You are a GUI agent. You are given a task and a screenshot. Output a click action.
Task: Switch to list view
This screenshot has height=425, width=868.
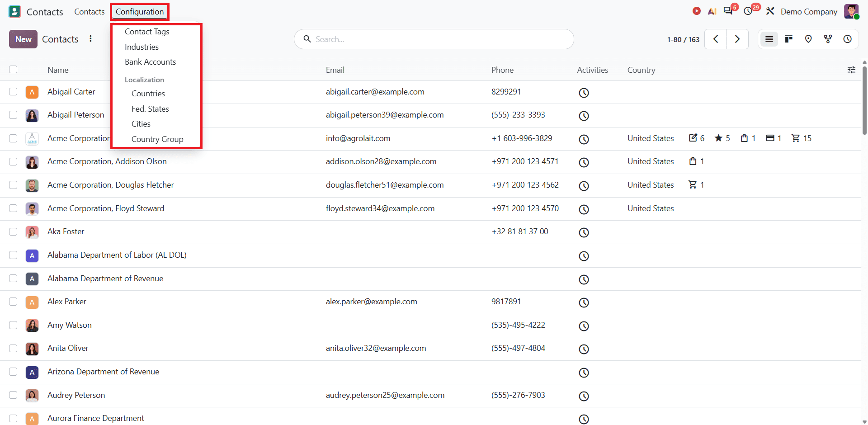coord(769,39)
